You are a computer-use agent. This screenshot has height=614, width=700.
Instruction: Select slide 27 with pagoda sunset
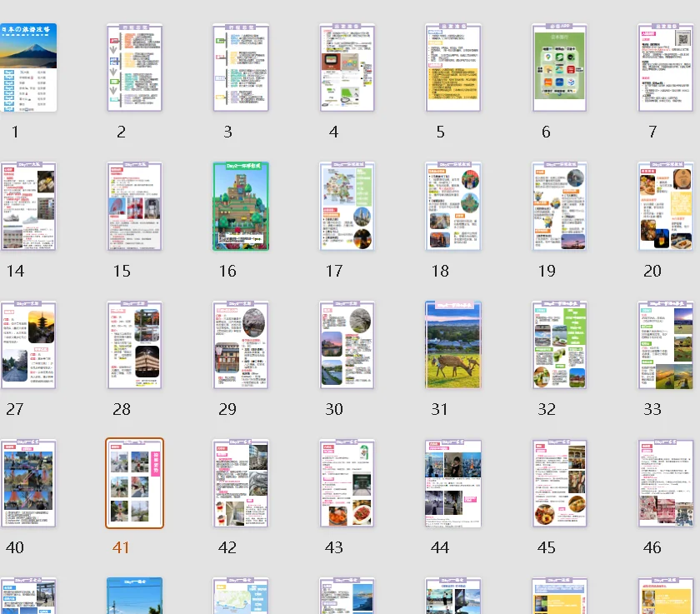tap(28, 345)
